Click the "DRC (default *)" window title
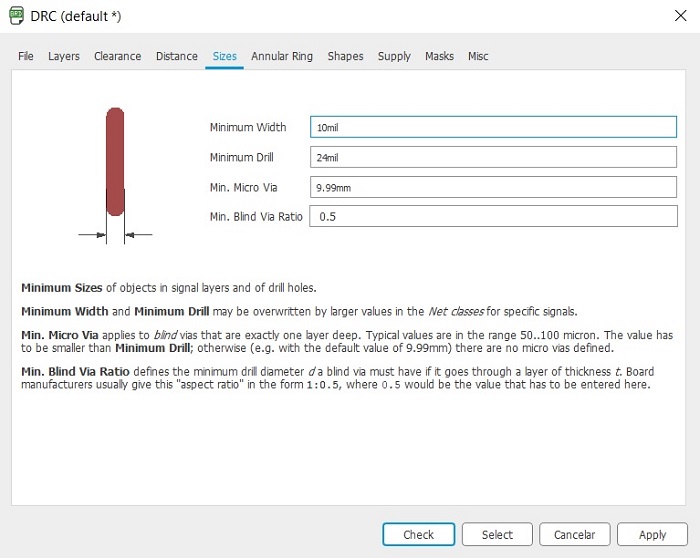 (76, 17)
